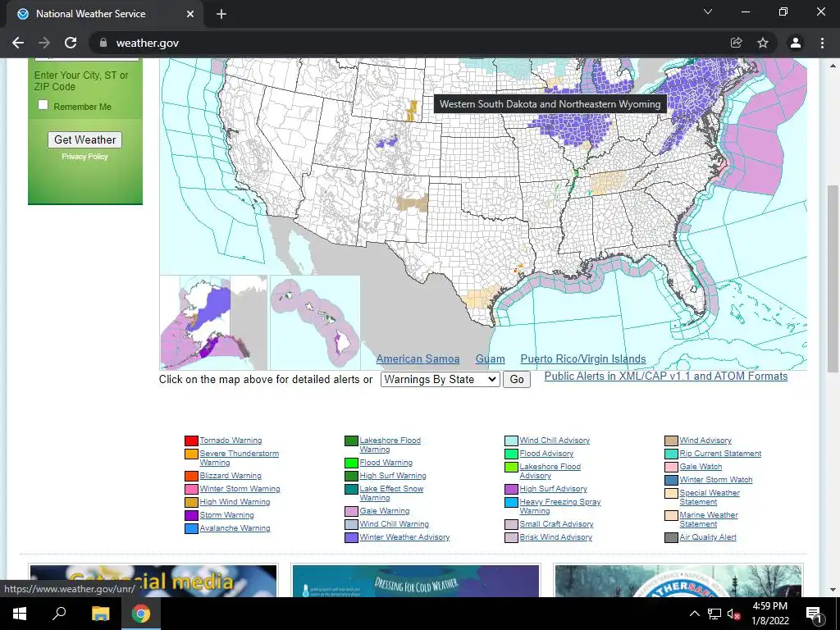Open Heavy Freezing Spray Warning link
This screenshot has height=630, width=840.
click(x=559, y=506)
